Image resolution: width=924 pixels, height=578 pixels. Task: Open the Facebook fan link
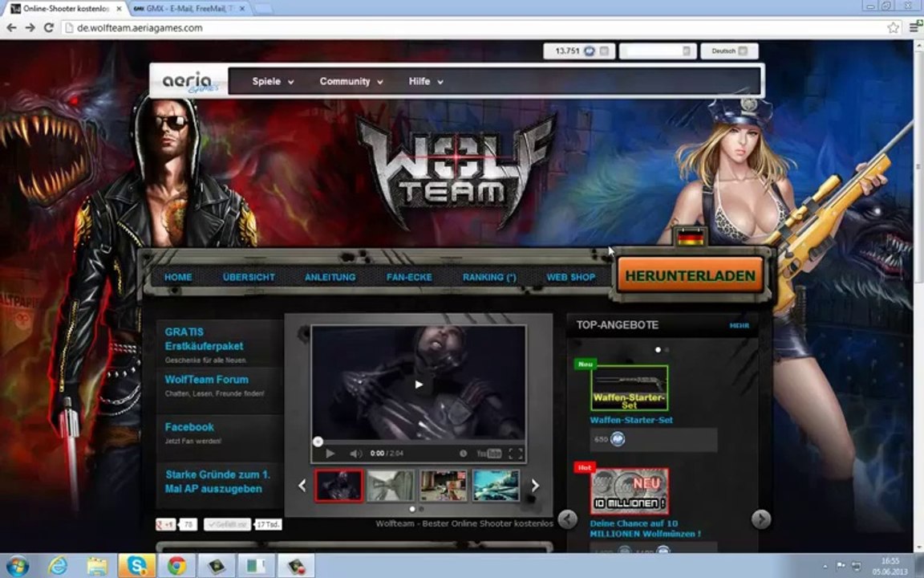coord(189,426)
